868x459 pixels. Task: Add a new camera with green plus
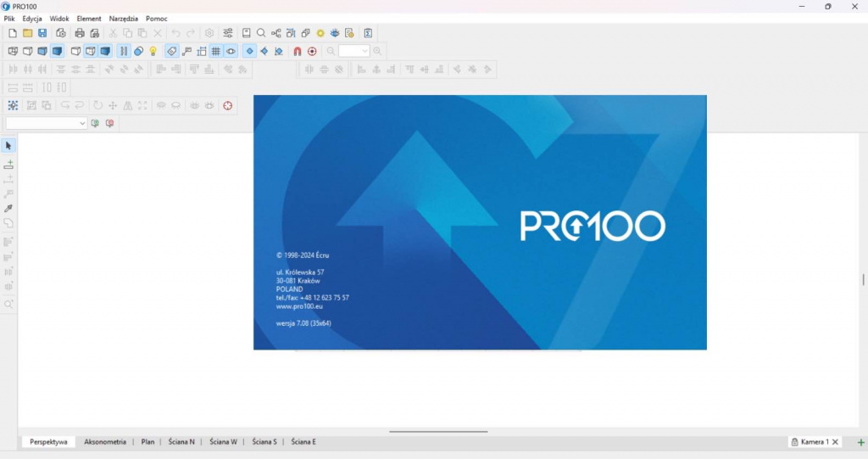click(860, 442)
